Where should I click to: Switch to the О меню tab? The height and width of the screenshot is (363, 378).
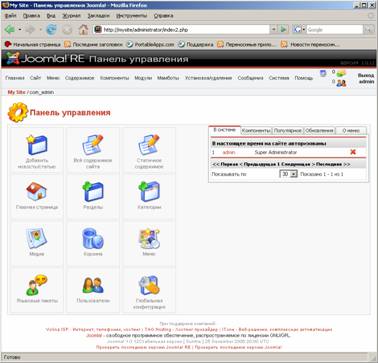351,131
